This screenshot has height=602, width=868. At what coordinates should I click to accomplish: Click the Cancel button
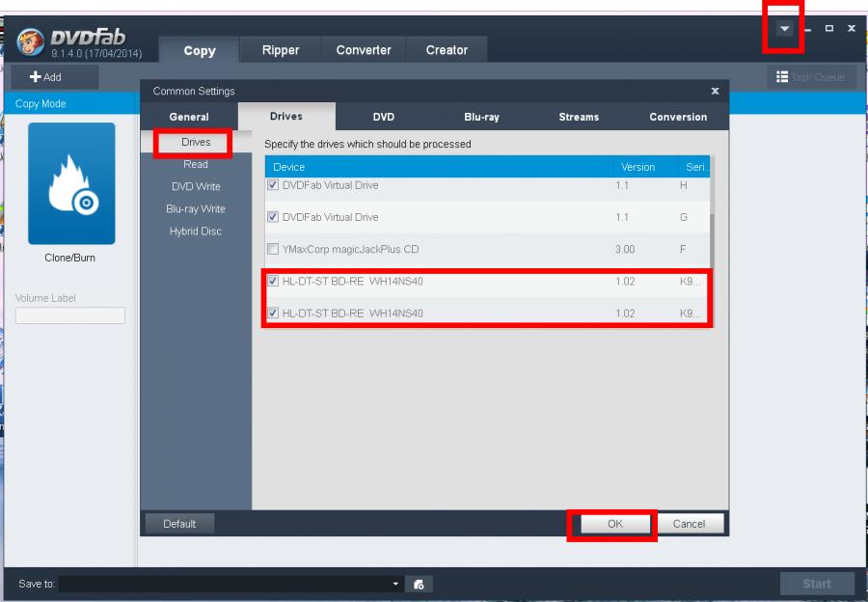click(x=690, y=524)
